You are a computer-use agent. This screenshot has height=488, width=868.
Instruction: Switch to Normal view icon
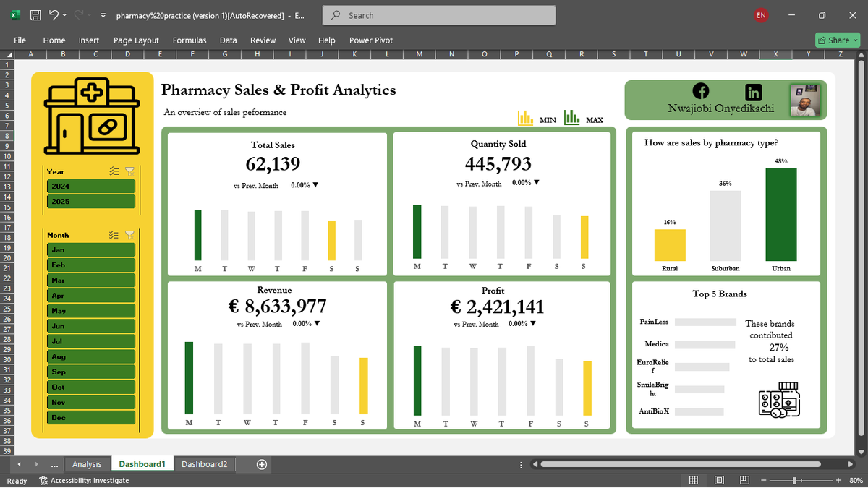694,481
